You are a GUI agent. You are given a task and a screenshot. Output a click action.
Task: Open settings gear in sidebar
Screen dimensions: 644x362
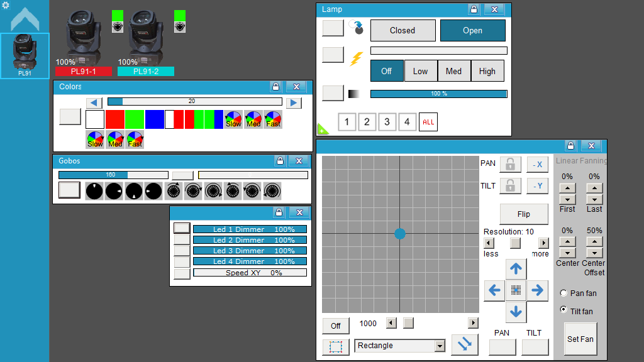(x=5, y=5)
